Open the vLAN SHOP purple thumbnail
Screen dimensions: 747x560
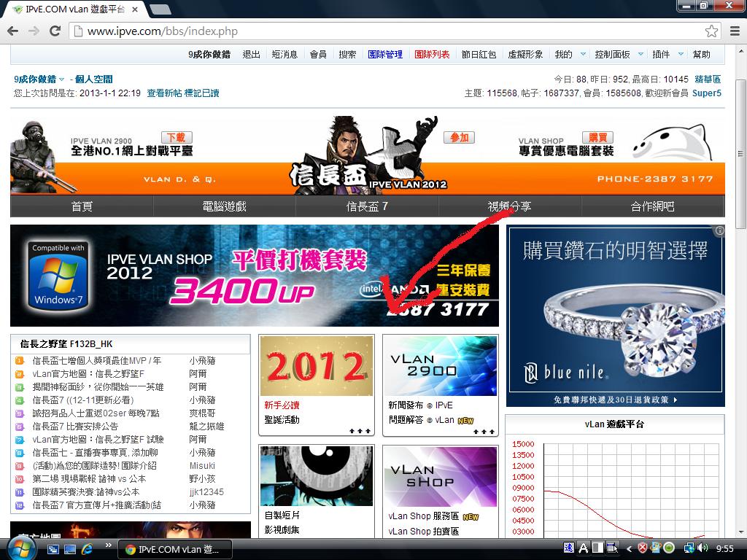point(440,476)
